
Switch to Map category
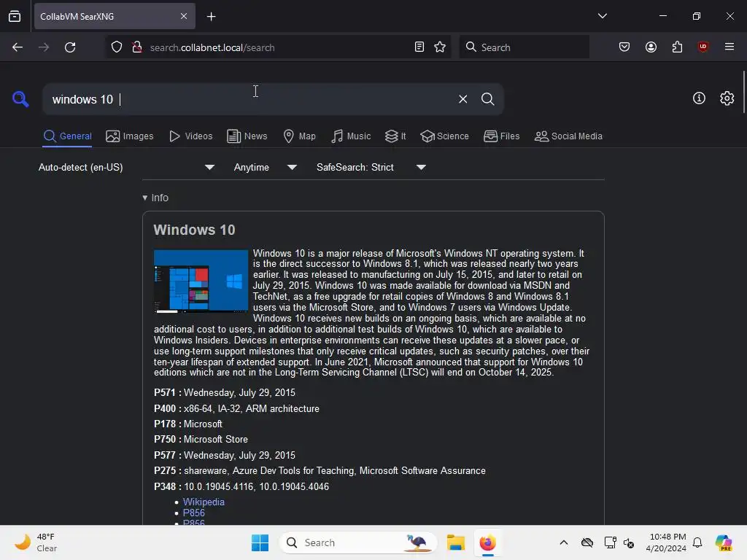click(x=300, y=136)
